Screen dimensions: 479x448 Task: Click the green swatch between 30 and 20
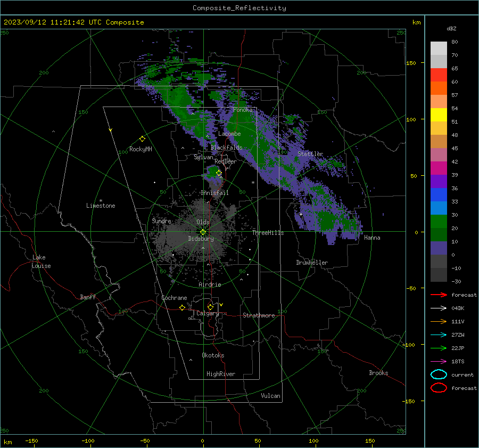pyautogui.click(x=439, y=221)
